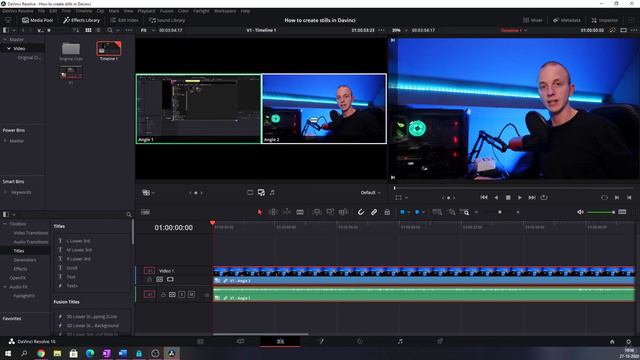The height and width of the screenshot is (360, 640).
Task: Select Video Transitions in the Toolbox
Action: pos(31,233)
